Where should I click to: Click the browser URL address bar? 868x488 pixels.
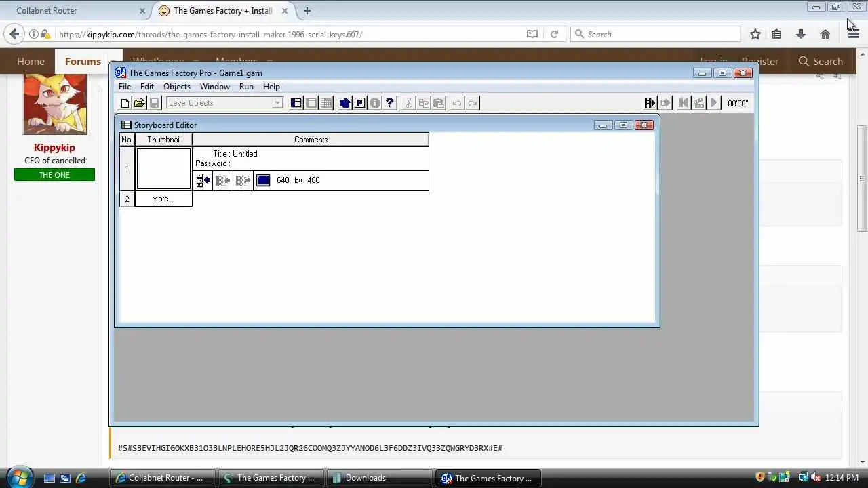click(x=288, y=34)
